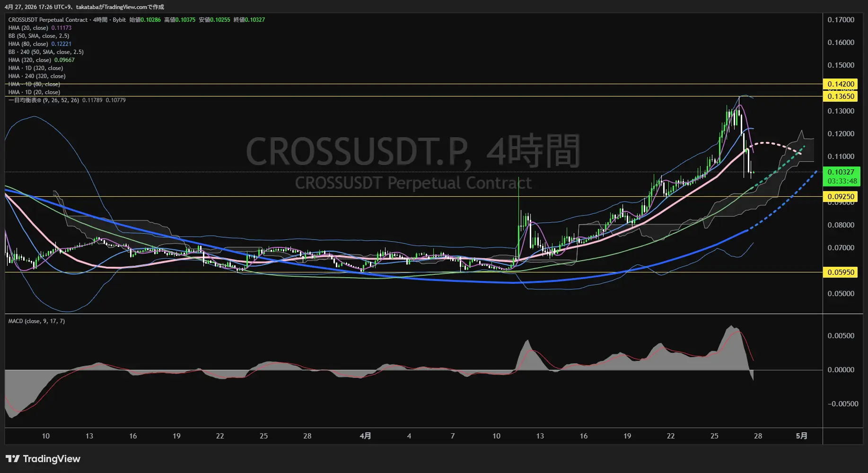This screenshot has height=473, width=868.
Task: Click the 高値 0.10375 high value
Action: (180, 20)
